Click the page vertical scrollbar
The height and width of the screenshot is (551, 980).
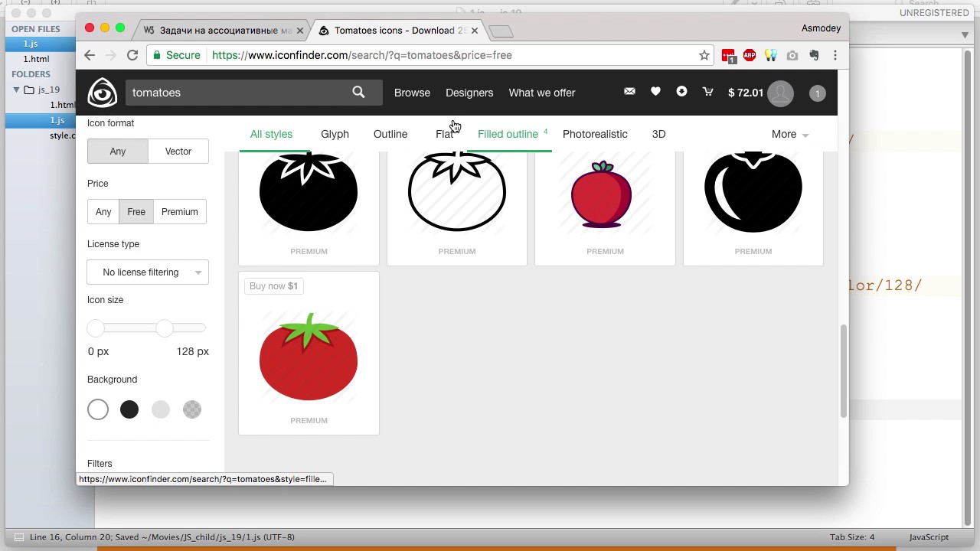[843, 371]
